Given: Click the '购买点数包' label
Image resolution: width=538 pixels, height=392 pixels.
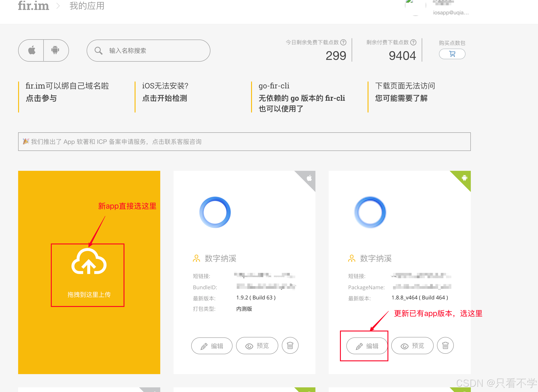Looking at the screenshot, I should (x=452, y=43).
